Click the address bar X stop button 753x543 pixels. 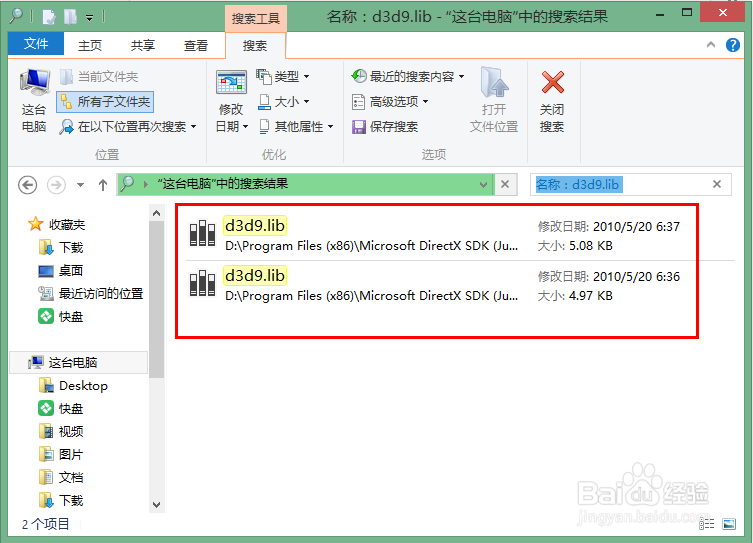(x=505, y=184)
